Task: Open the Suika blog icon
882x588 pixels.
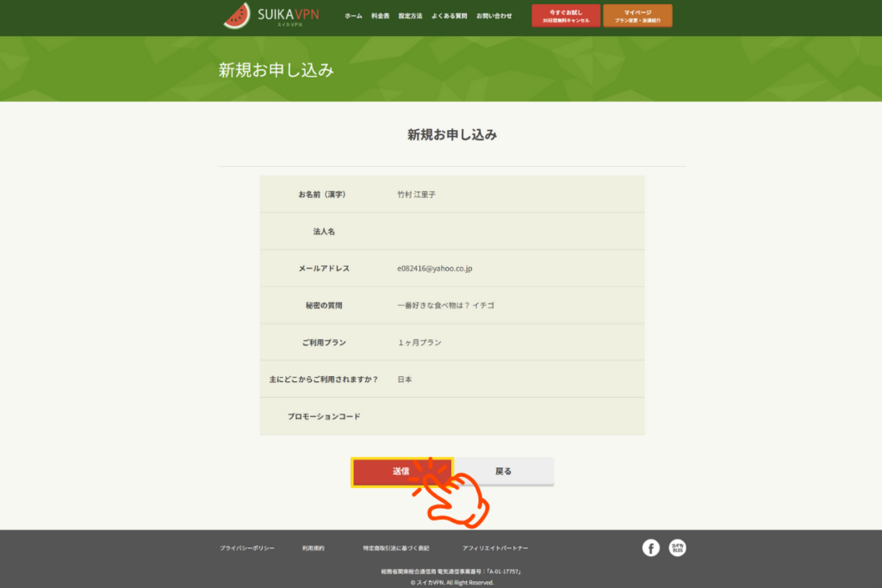Action: 678,548
